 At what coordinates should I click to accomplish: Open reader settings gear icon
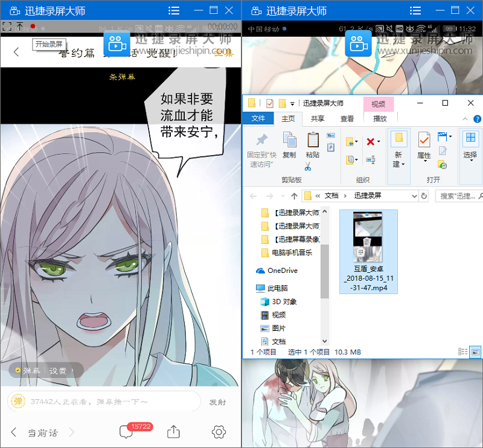click(x=219, y=432)
